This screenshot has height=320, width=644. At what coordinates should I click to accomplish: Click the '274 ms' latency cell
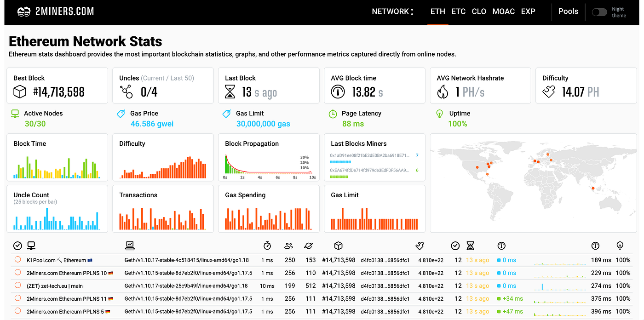(601, 286)
